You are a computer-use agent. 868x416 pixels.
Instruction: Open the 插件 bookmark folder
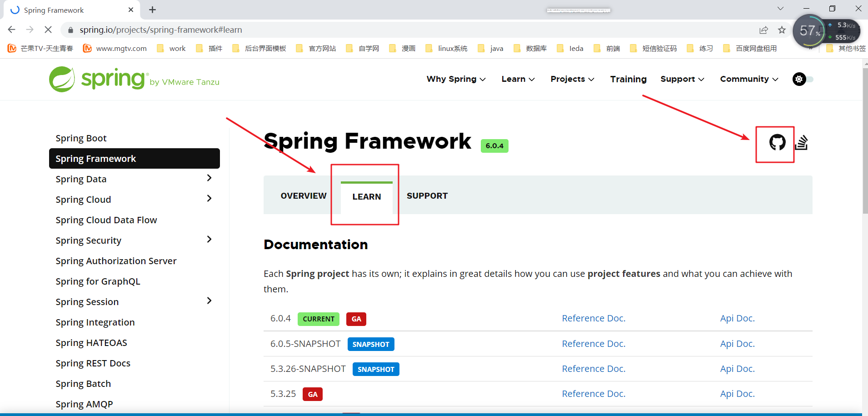tap(209, 48)
